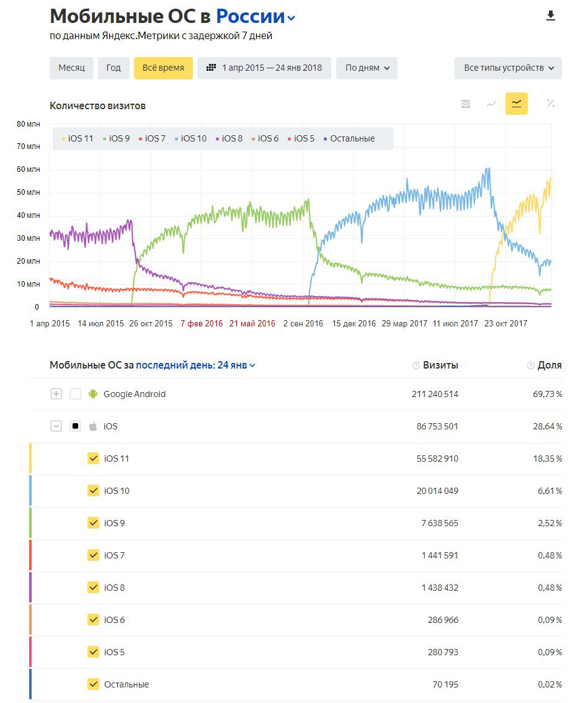
Task: Click the iOS 6 visits value 286 966
Action: click(443, 620)
